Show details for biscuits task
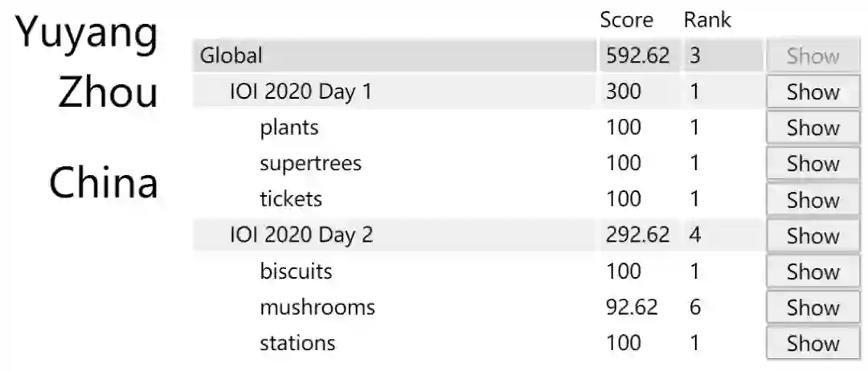The image size is (868, 371). (x=813, y=272)
